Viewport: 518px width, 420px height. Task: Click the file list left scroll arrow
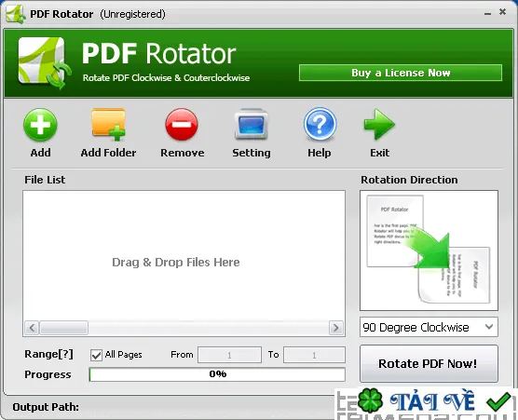[x=32, y=328]
